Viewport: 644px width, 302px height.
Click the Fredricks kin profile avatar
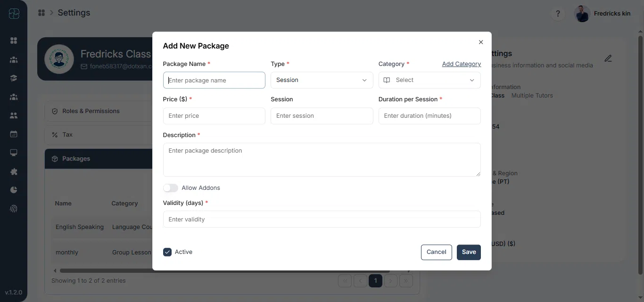(x=582, y=14)
